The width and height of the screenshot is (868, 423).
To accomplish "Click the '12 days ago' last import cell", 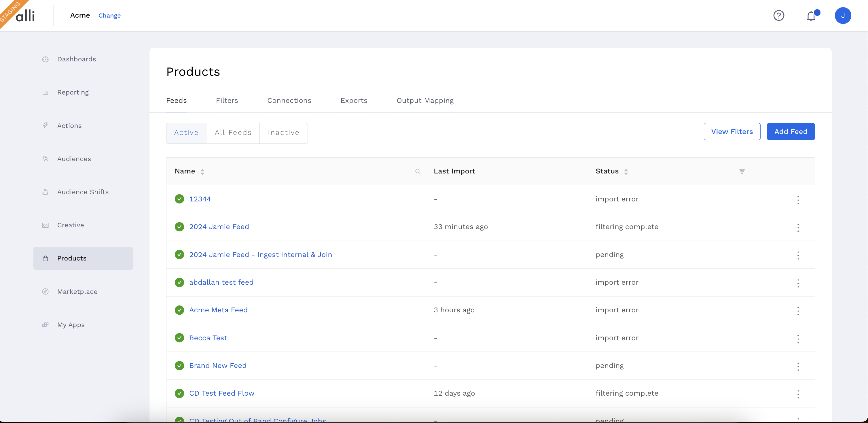I will [x=454, y=393].
